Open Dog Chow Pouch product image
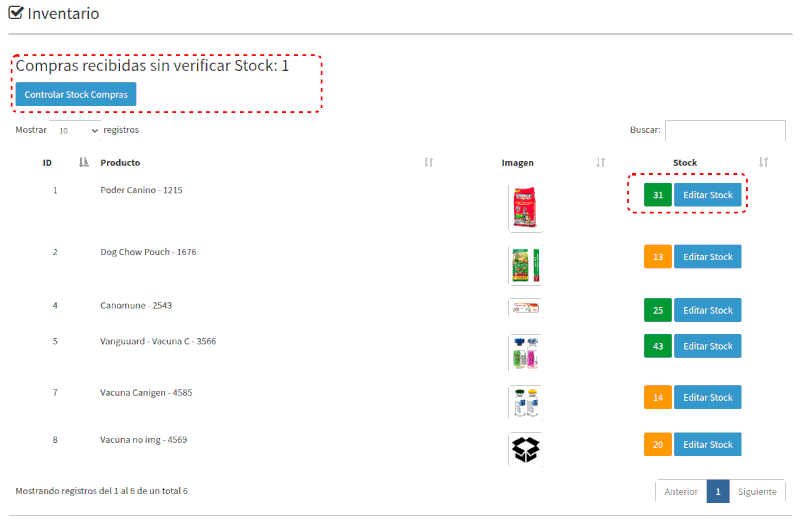The width and height of the screenshot is (800, 530). (525, 266)
